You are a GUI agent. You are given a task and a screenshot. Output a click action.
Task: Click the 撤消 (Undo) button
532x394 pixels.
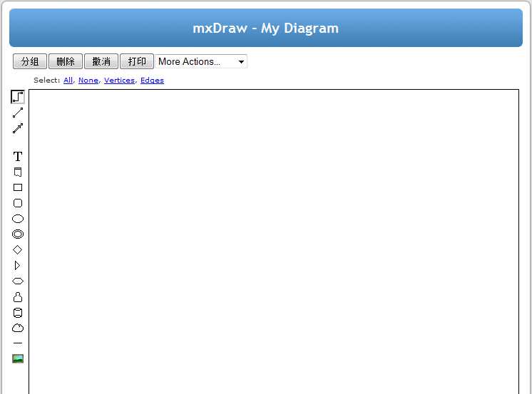pyautogui.click(x=101, y=61)
